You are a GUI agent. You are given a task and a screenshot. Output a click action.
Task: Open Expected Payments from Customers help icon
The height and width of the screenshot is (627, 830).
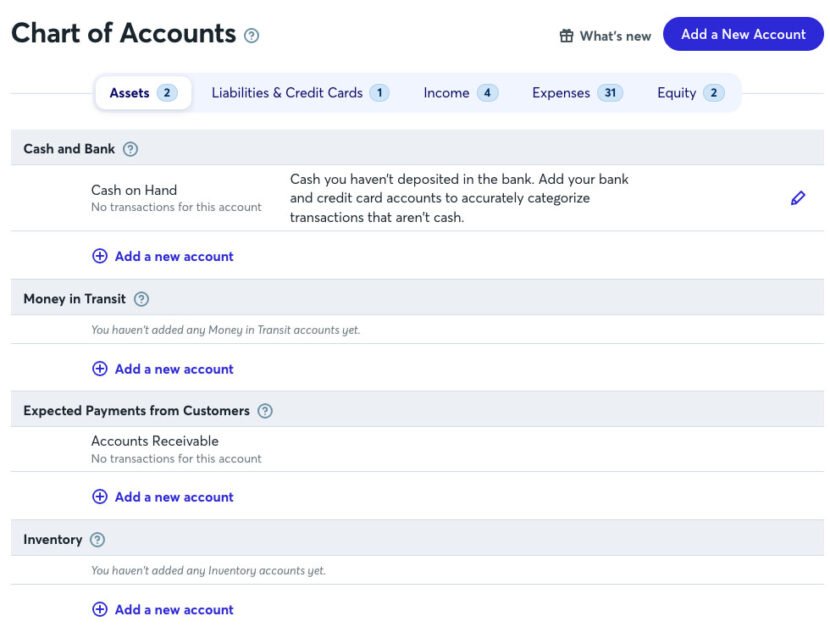pyautogui.click(x=263, y=410)
